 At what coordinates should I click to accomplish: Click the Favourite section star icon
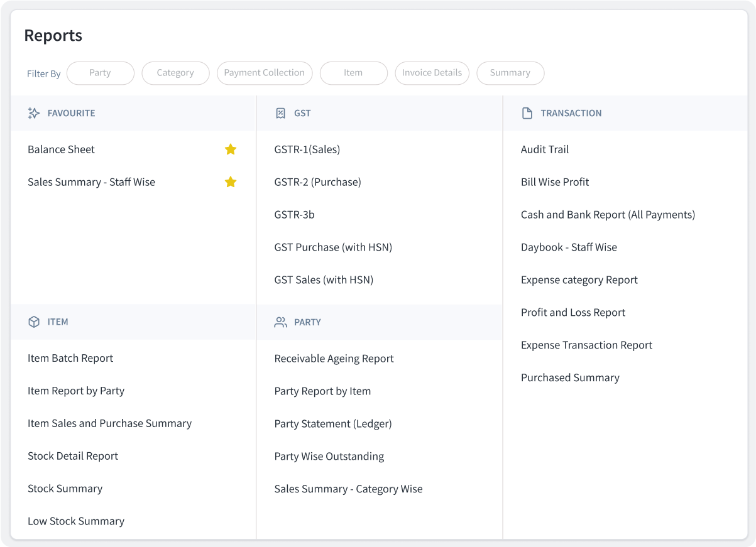click(x=35, y=113)
